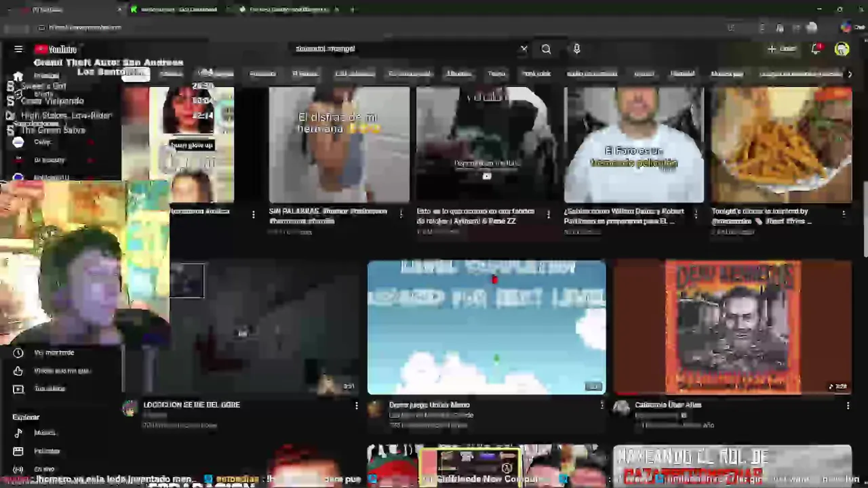
Task: Click the browser address bar
Action: pyautogui.click(x=380, y=28)
